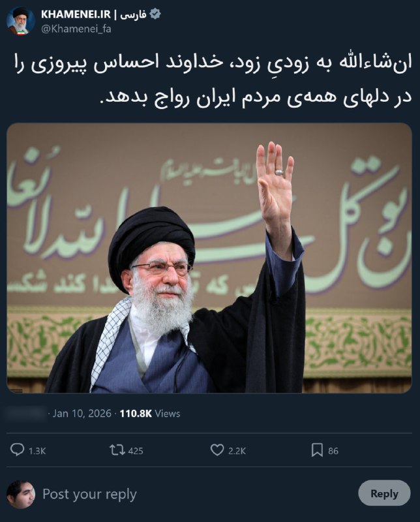This screenshot has height=522, width=420.
Task: Click the blurred timestamp before the date
Action: tap(26, 413)
